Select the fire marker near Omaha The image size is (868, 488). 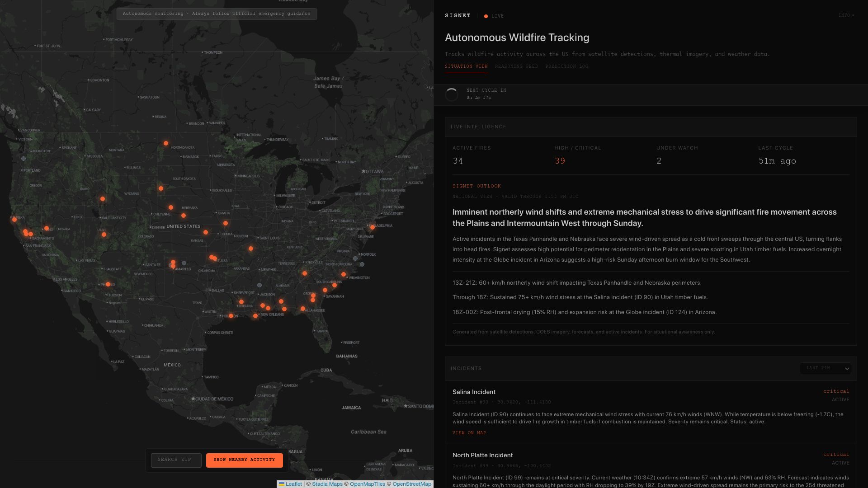226,223
